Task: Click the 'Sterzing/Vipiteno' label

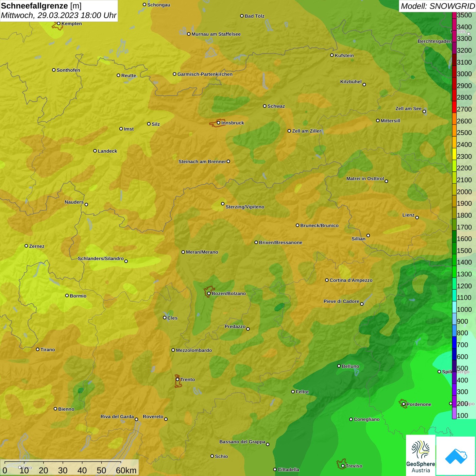Action: (245, 207)
